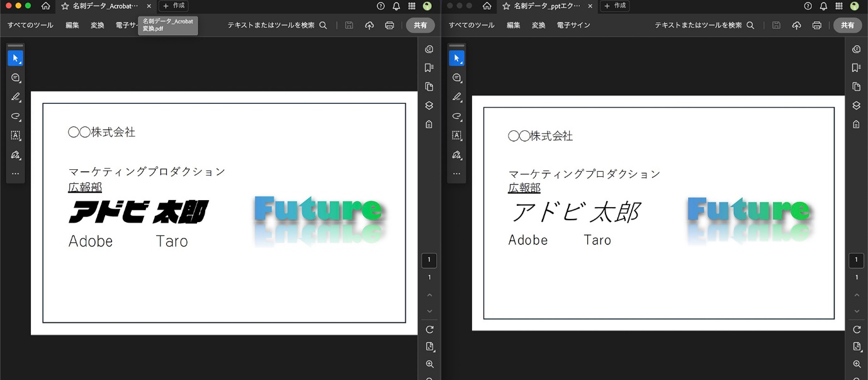Viewport: 868px width, 380px height.
Task: Go to home screen in right window
Action: (x=487, y=6)
